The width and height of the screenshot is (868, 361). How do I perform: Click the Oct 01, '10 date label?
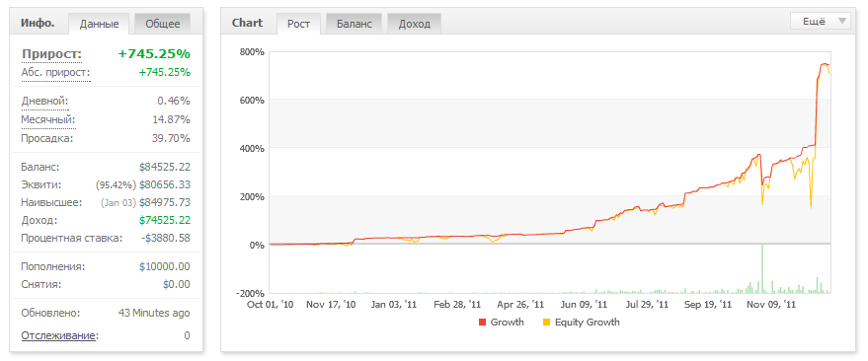coord(271,304)
